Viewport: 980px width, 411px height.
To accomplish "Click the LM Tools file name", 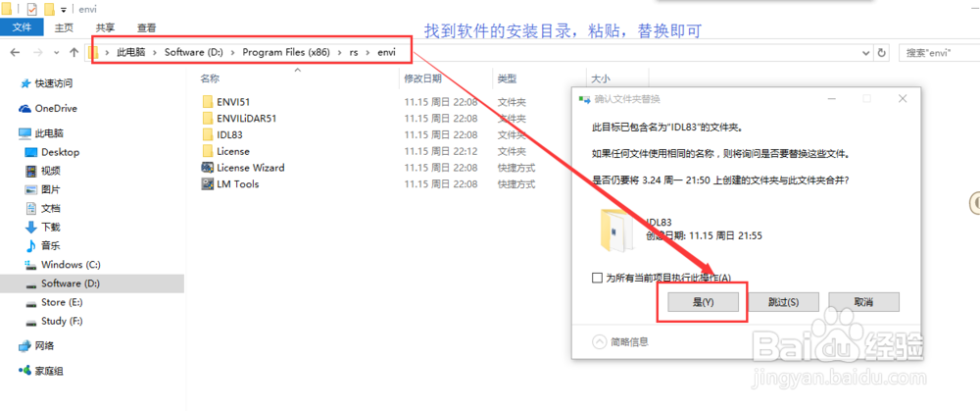I will pyautogui.click(x=238, y=183).
